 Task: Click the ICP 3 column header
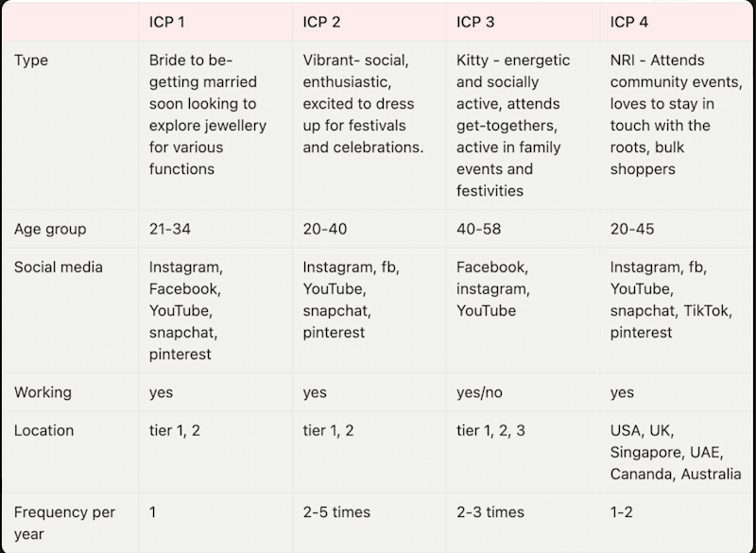[x=475, y=22]
